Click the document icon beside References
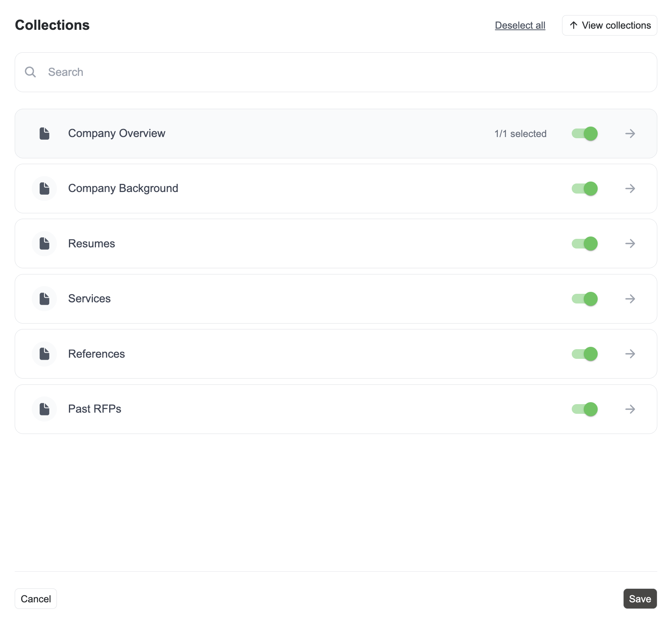 (x=45, y=354)
